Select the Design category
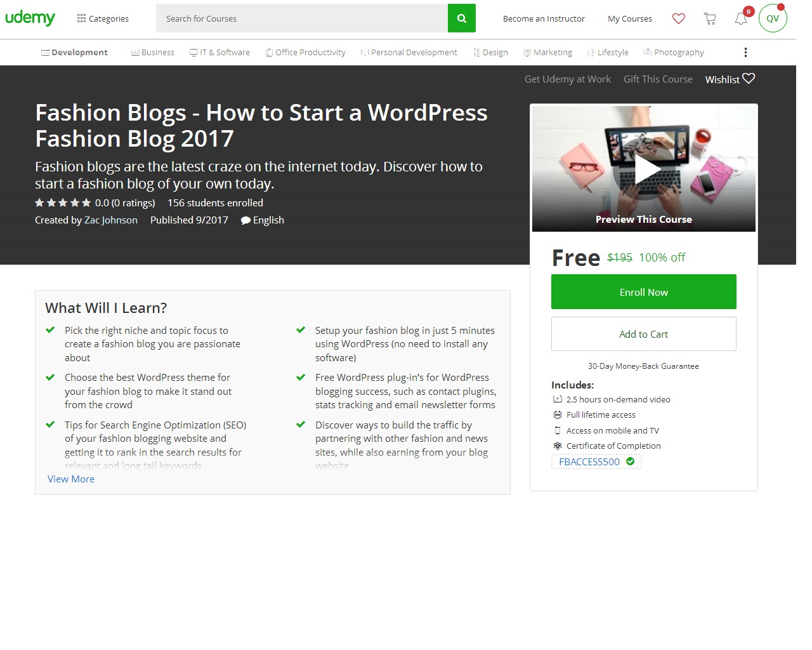 pyautogui.click(x=490, y=52)
